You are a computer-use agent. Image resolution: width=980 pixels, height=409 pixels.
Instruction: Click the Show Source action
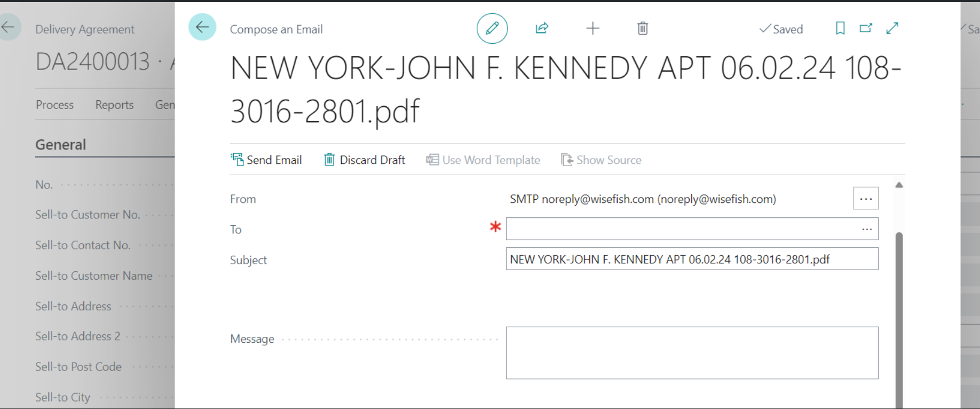tap(602, 160)
